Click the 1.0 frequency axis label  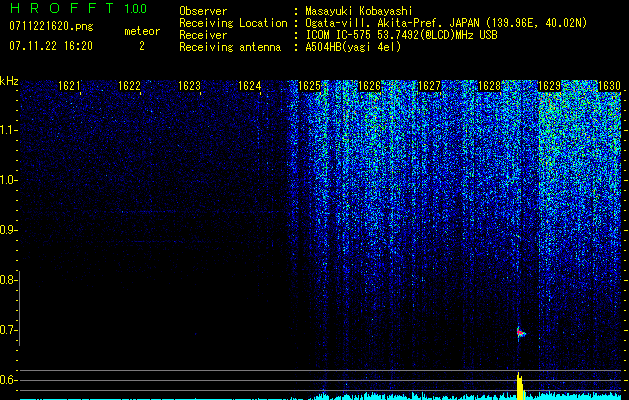pos(8,180)
